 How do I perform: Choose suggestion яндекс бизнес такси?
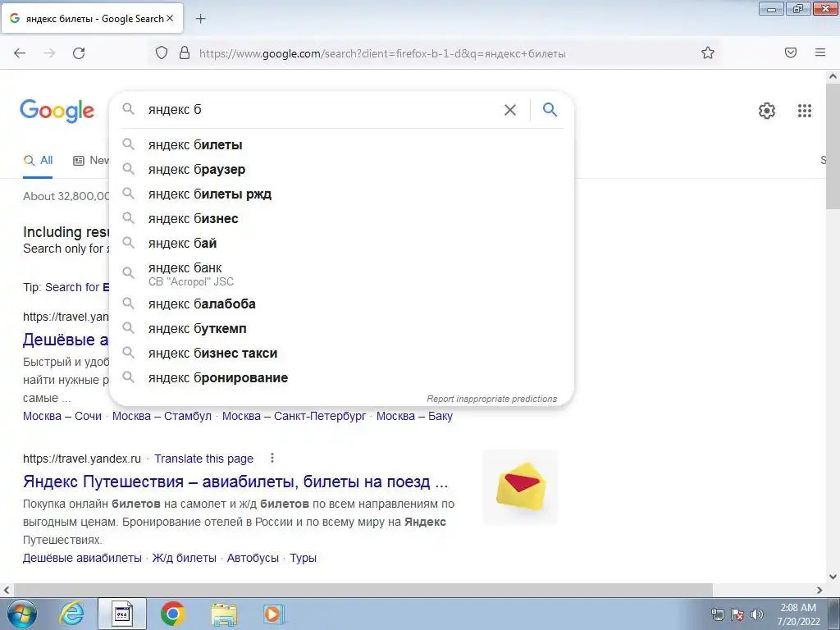coord(342,353)
